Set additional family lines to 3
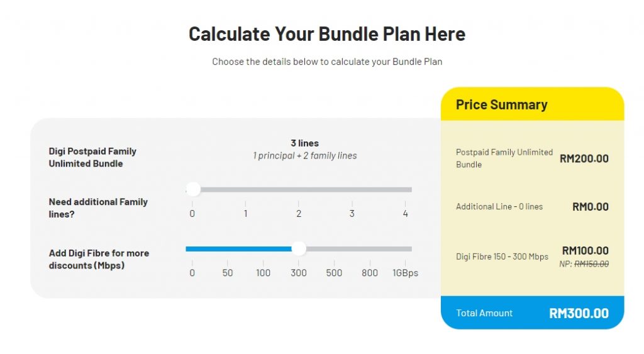 352,189
